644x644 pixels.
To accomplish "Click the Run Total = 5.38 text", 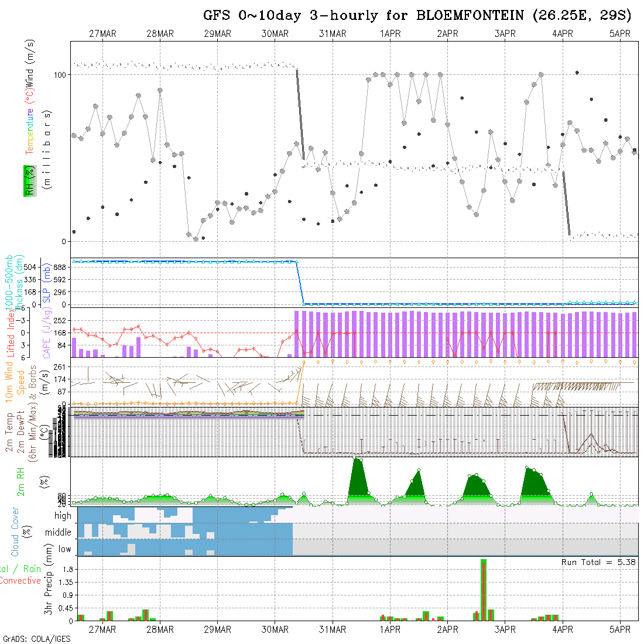I will click(x=598, y=562).
